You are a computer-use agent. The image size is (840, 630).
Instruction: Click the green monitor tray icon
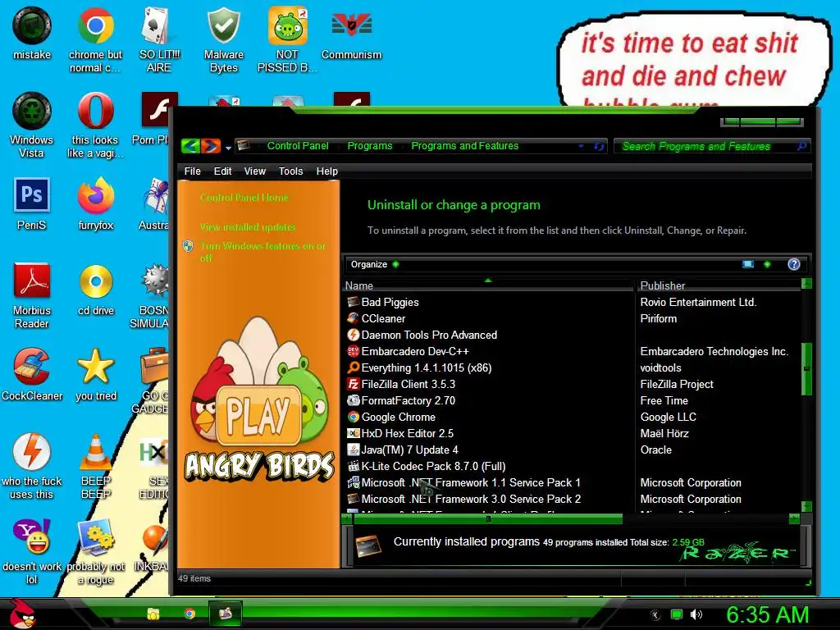click(677, 614)
